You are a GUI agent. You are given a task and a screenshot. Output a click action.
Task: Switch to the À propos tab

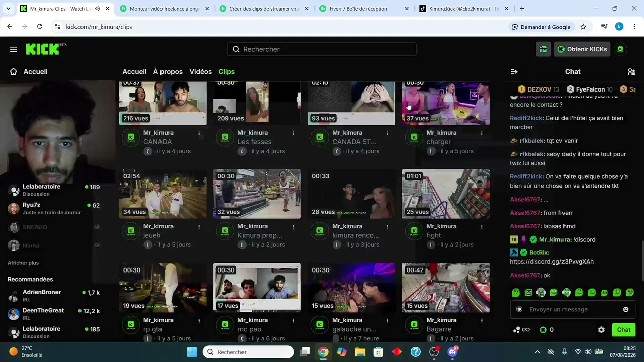coord(168,72)
